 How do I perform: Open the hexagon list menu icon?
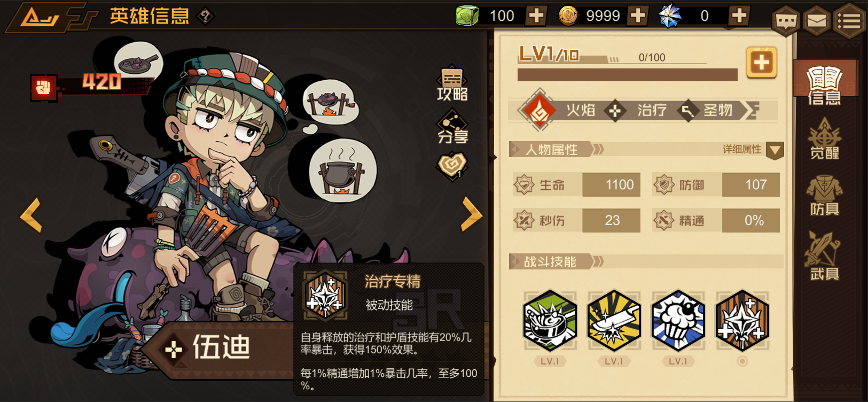point(849,21)
